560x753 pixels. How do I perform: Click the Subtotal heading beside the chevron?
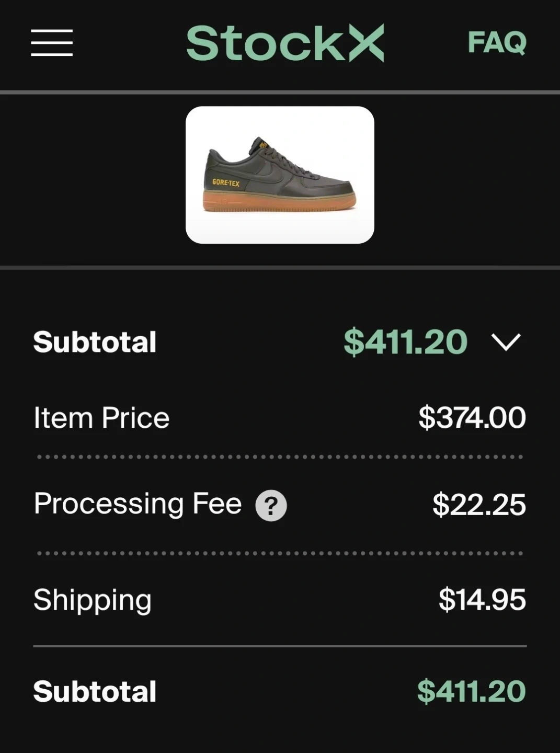pos(95,342)
